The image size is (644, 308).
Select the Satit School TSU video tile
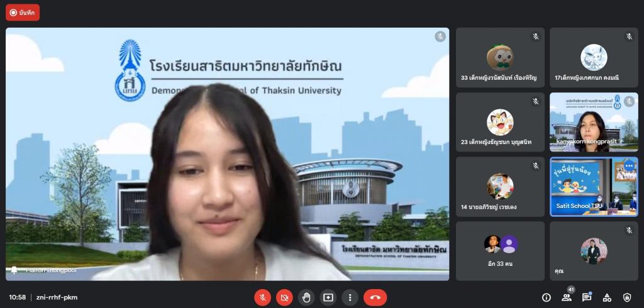pyautogui.click(x=594, y=187)
